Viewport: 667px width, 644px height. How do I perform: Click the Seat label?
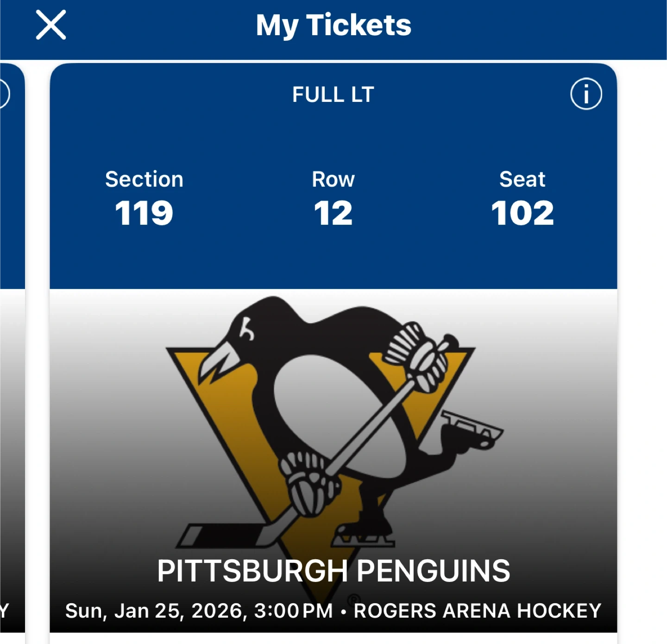[x=522, y=179]
